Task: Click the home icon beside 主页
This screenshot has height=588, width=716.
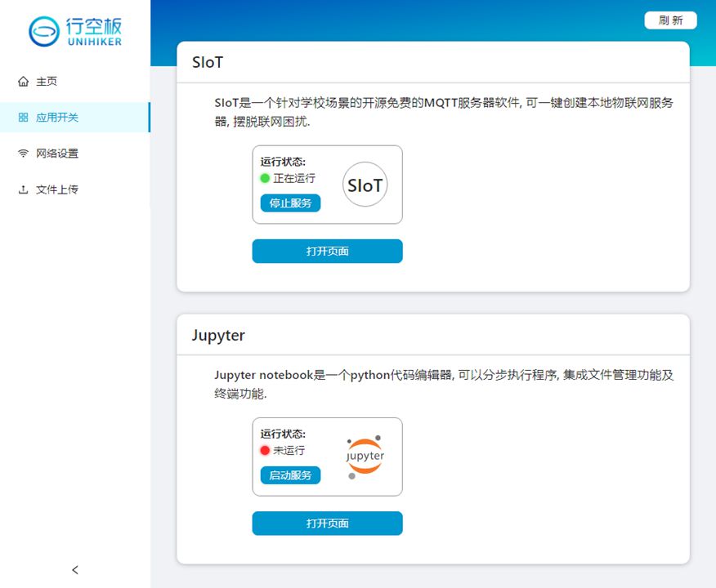Action: pyautogui.click(x=23, y=82)
